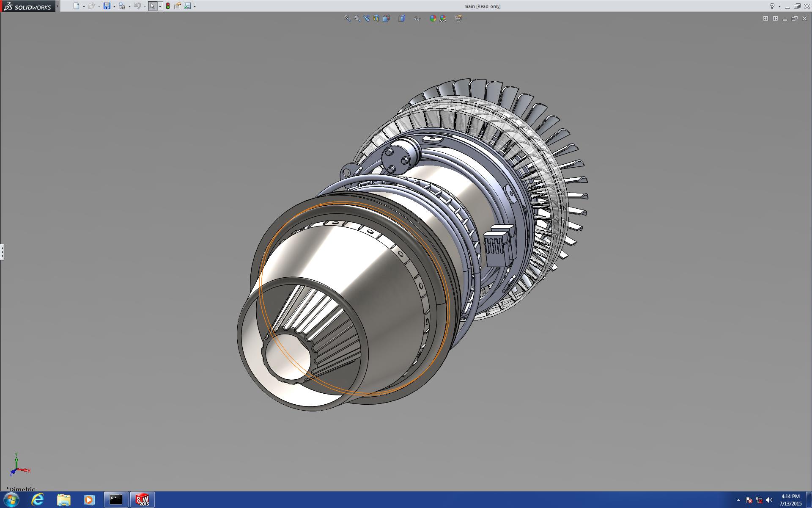
Task: Expand the Save dropdown arrow
Action: coord(114,6)
